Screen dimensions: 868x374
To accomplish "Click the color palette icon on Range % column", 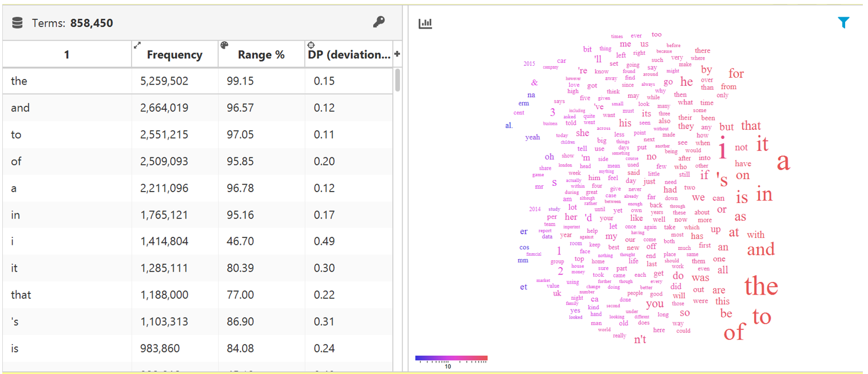I will point(224,45).
